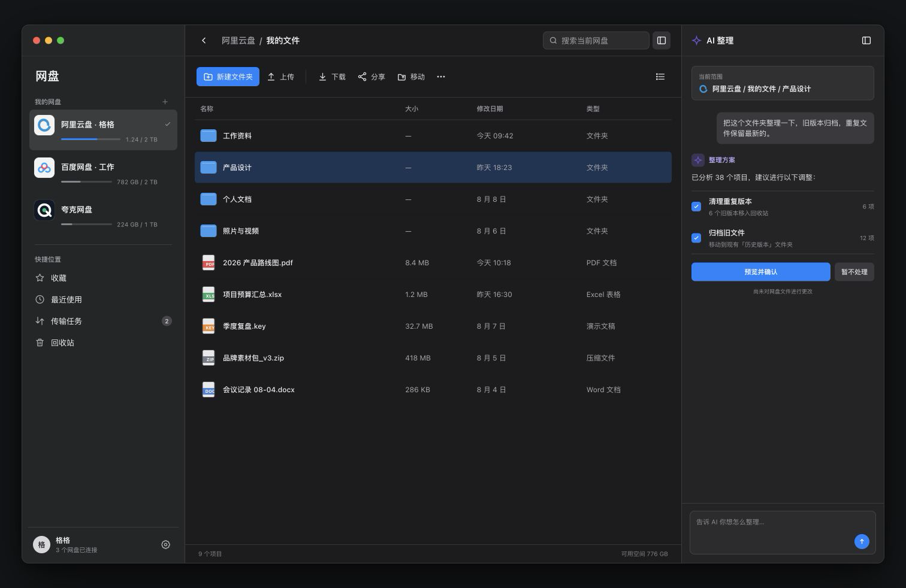906x588 pixels.
Task: Click 分享 share button
Action: coord(372,77)
